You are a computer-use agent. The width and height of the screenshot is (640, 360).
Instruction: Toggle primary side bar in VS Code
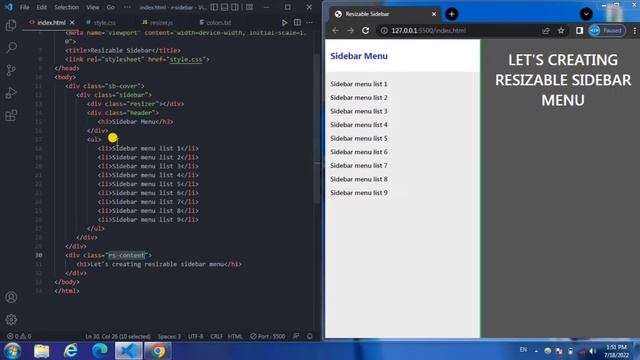pos(214,7)
